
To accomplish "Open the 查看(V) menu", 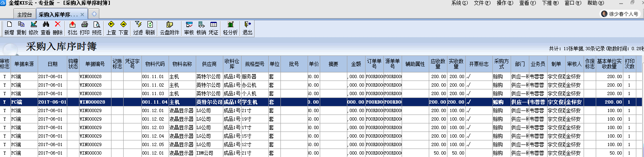I will pyautogui.click(x=527, y=3).
